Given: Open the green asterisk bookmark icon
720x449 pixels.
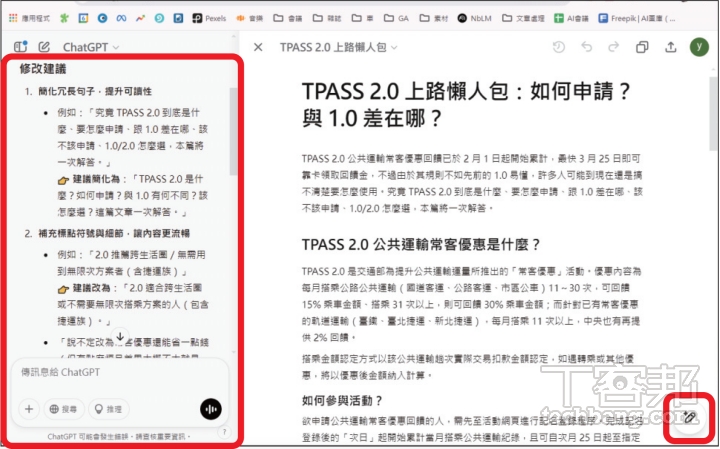Looking at the screenshot, I should point(64,18).
